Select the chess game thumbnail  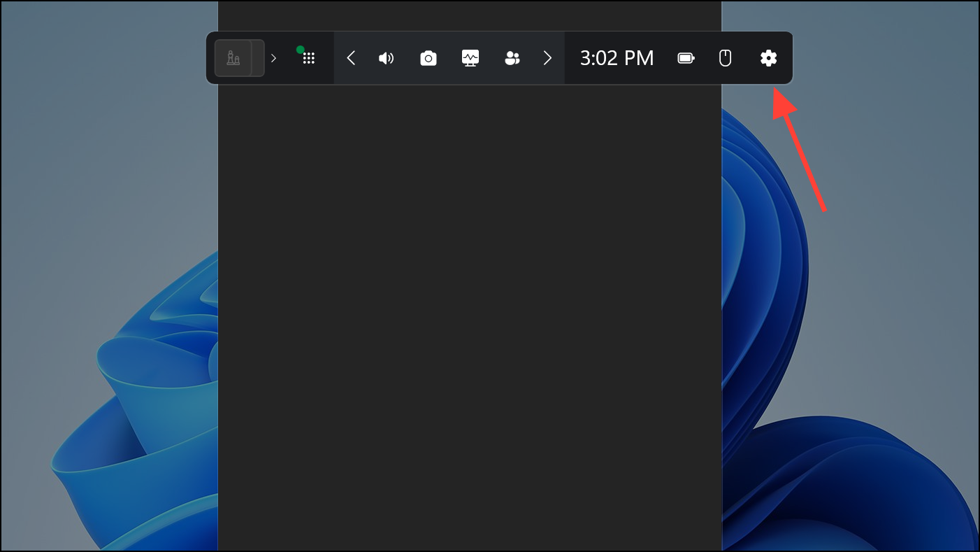(x=233, y=58)
